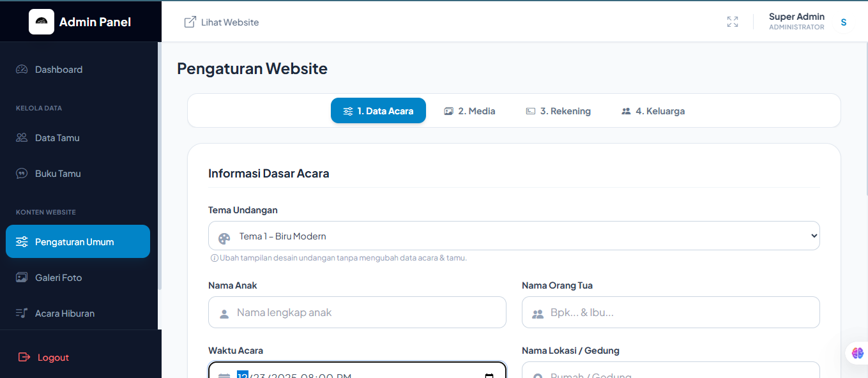Select the 1. Data Acara tab

[x=378, y=111]
